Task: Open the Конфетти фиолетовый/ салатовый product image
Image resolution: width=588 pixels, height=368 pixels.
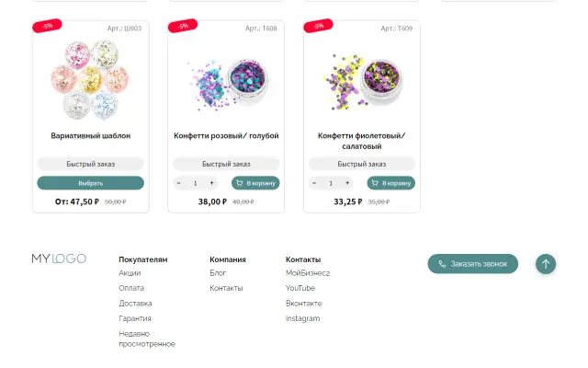Action: [362, 80]
